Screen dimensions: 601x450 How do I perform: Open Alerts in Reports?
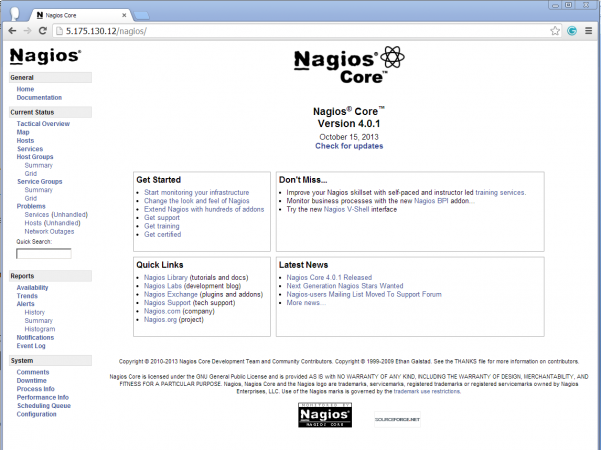pyautogui.click(x=25, y=304)
